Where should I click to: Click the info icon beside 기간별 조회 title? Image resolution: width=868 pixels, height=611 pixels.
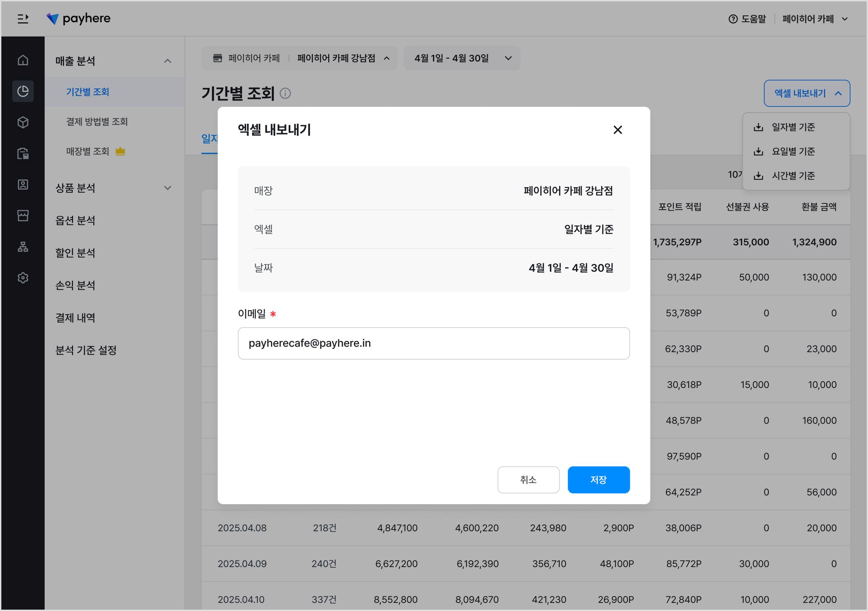285,93
